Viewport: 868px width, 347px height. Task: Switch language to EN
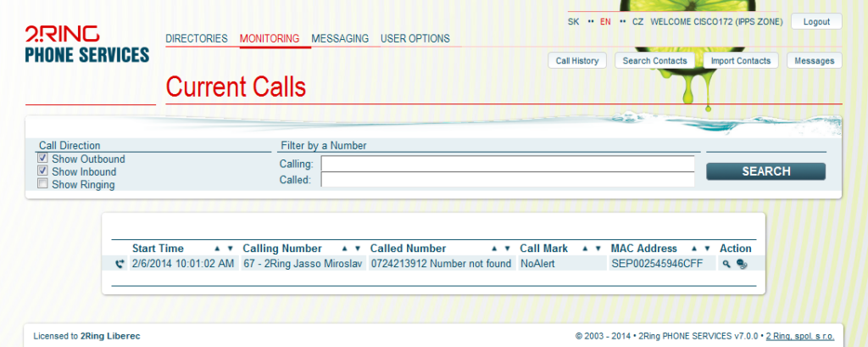(x=605, y=22)
